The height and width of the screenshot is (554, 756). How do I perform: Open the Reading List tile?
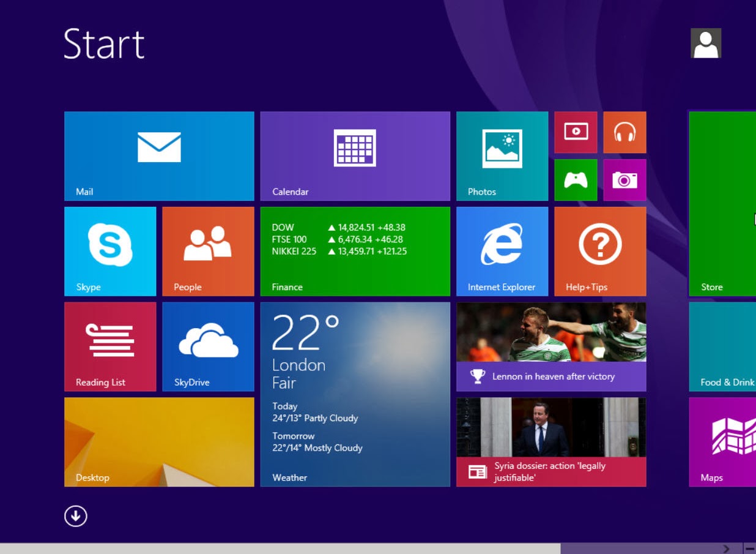click(110, 346)
